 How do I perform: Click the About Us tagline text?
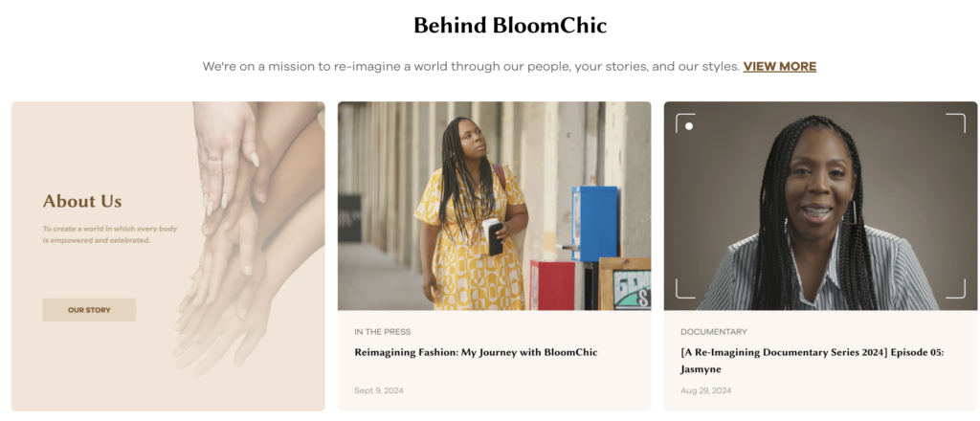[x=110, y=234]
